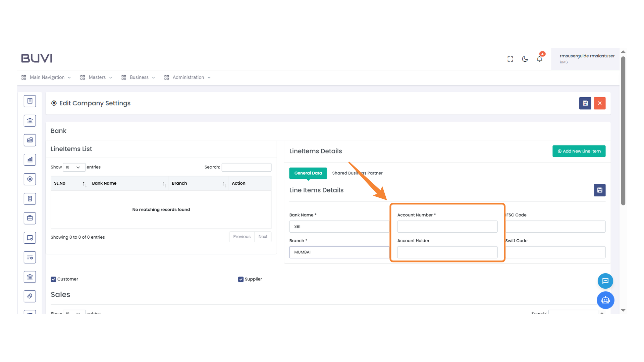Save using the blue save icon near LineItems Details
Image resolution: width=644 pixels, height=362 pixels.
tap(599, 190)
